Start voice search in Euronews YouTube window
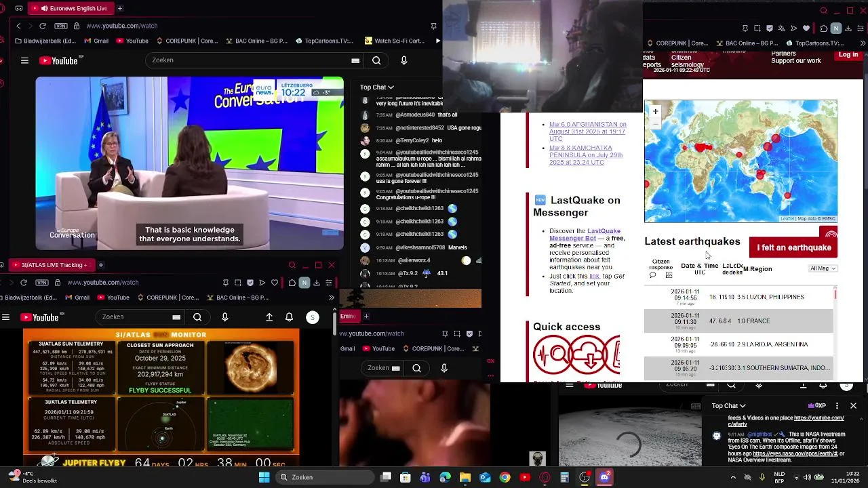The image size is (868, 488). [404, 60]
